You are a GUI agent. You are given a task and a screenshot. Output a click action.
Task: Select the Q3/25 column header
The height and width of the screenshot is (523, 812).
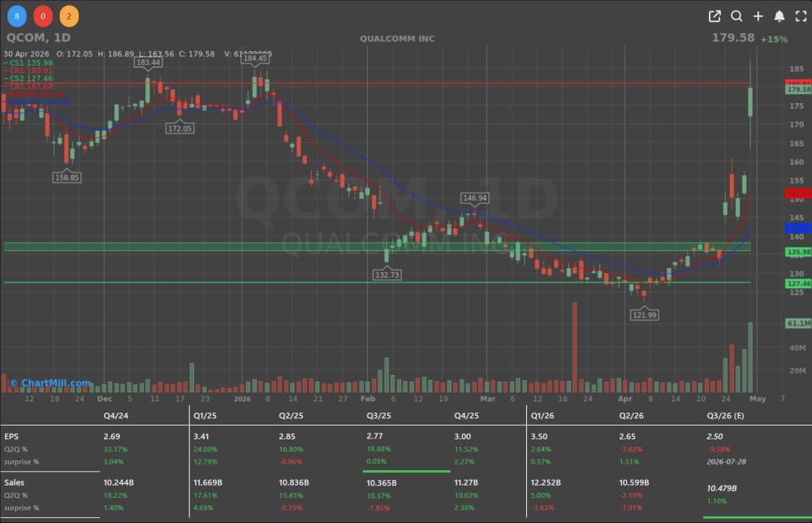coord(378,416)
